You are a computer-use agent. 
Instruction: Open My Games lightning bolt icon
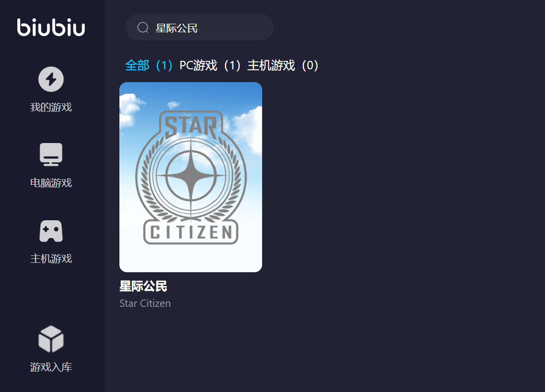(51, 79)
